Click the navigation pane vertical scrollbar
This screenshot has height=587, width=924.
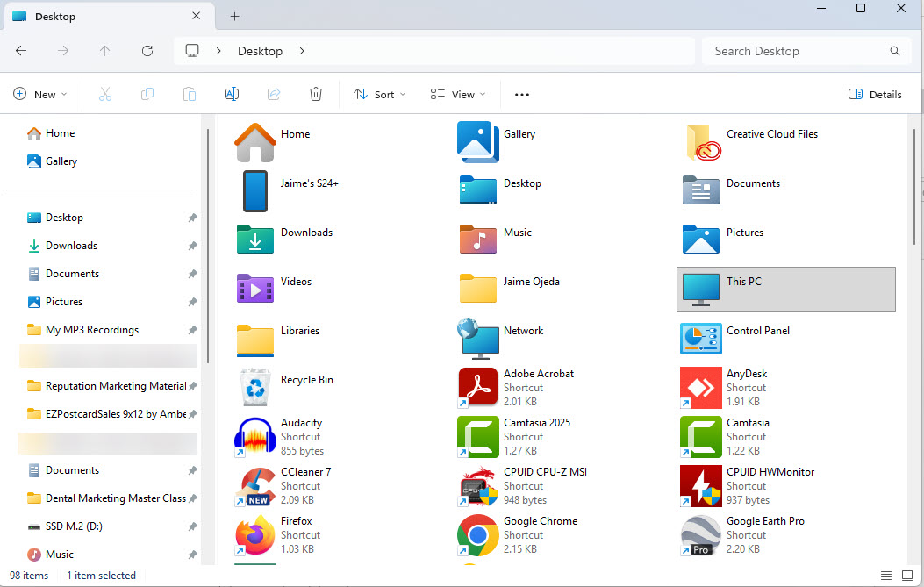[x=207, y=247]
